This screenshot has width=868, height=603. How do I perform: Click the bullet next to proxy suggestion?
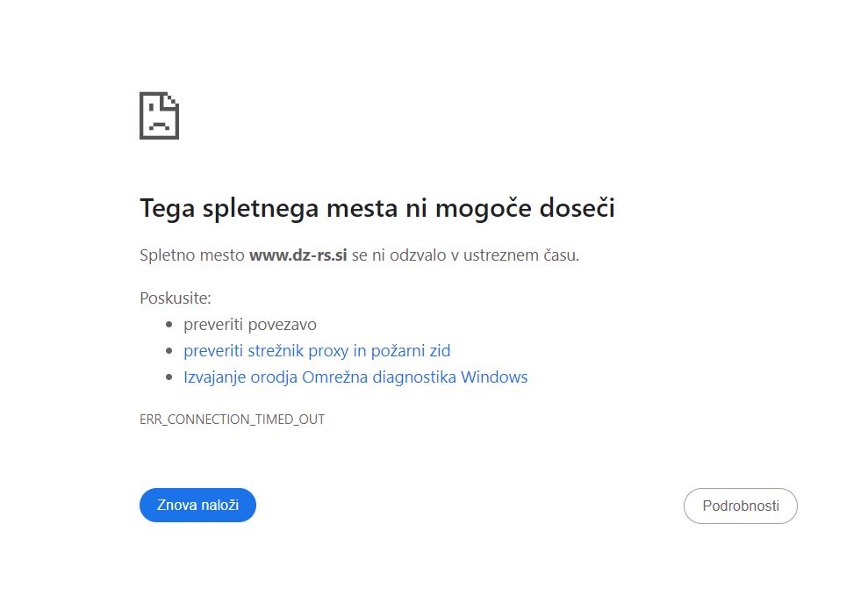(169, 349)
